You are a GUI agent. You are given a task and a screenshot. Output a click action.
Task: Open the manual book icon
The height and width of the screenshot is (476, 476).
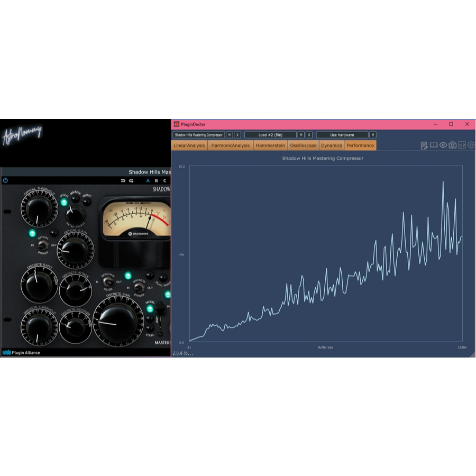(x=434, y=145)
